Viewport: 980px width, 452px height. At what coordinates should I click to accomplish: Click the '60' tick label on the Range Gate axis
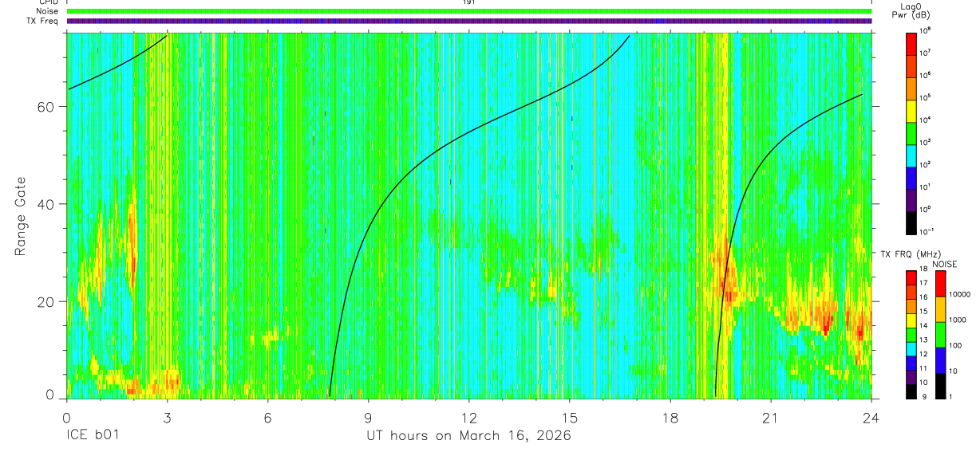pyautogui.click(x=46, y=107)
